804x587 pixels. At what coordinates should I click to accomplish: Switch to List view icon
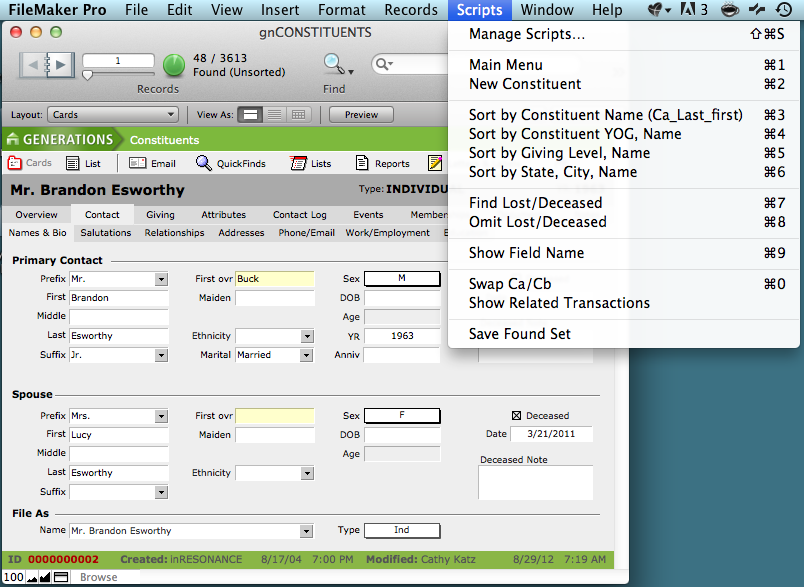[83, 164]
